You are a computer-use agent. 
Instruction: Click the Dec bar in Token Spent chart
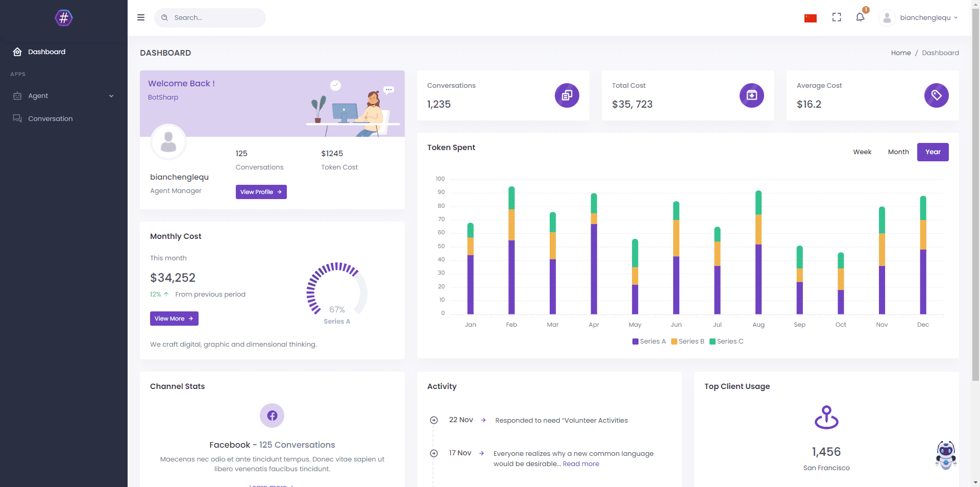[x=923, y=255]
